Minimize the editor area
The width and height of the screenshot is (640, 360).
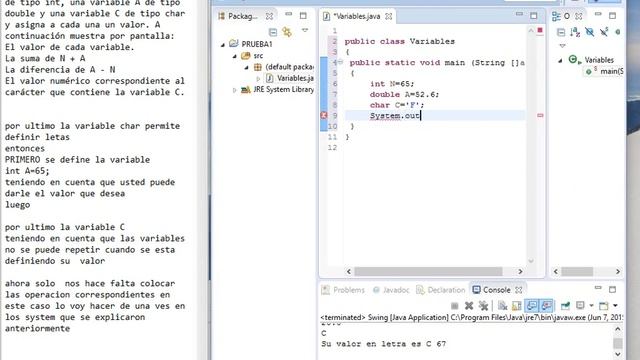point(519,14)
